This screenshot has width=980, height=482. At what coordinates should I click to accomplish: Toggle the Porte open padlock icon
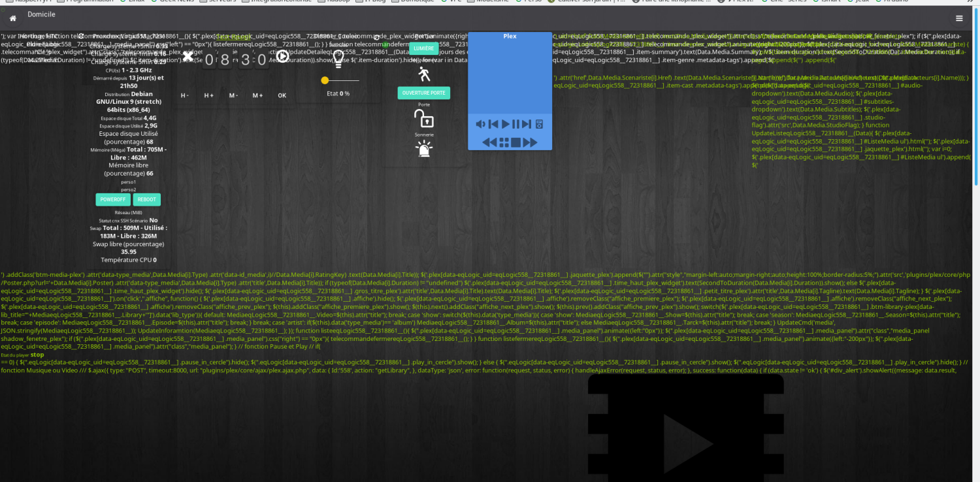point(424,118)
